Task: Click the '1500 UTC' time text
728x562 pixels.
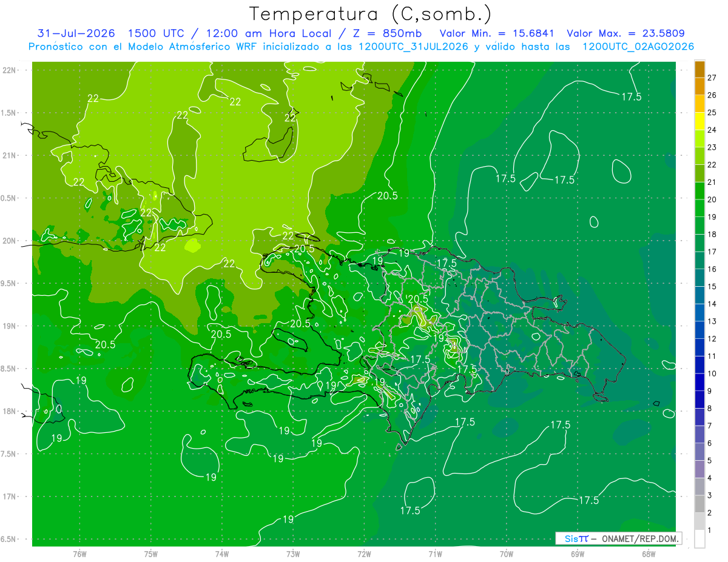Action: pos(157,33)
